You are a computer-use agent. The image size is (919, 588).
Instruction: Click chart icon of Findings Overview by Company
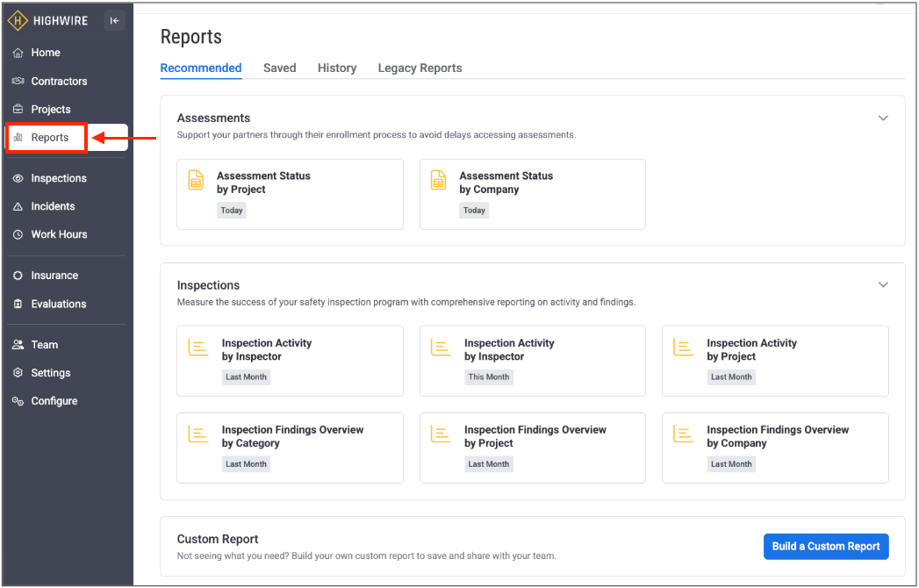point(683,434)
